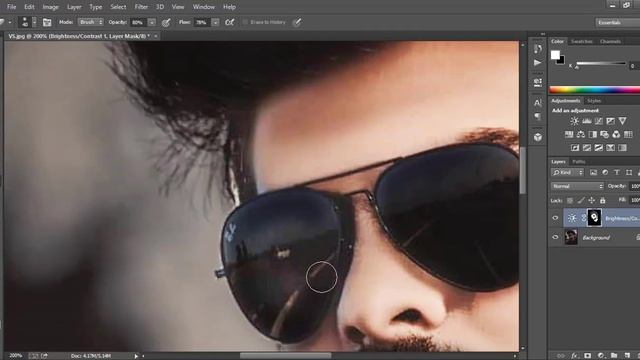
Task: Open the Properties panel icon
Action: (538, 82)
